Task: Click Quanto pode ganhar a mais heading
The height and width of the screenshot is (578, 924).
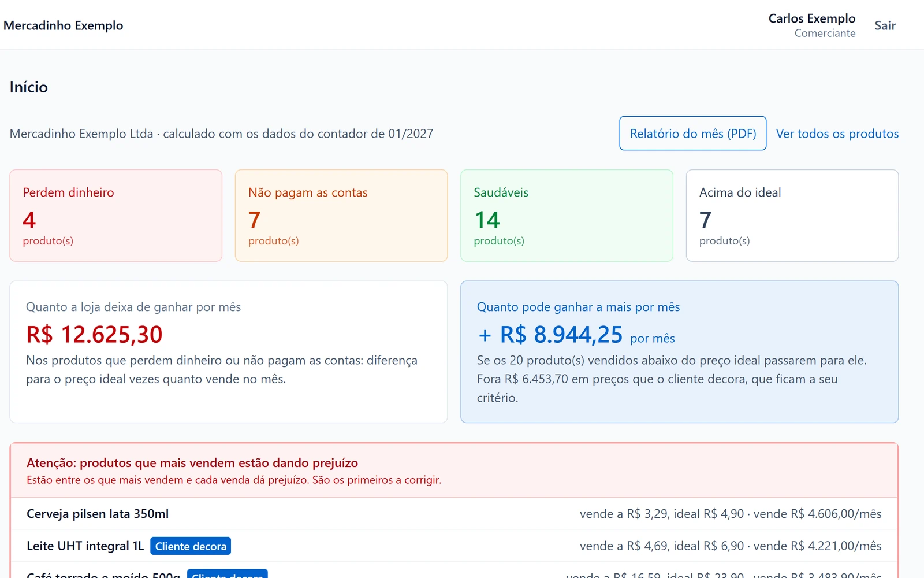Action: tap(578, 307)
